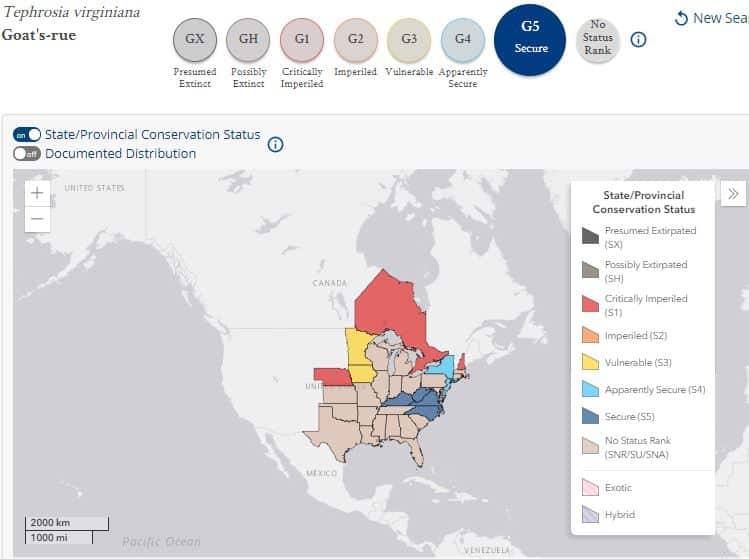
Task: Open info icon beside No Status Rank
Action: click(638, 39)
